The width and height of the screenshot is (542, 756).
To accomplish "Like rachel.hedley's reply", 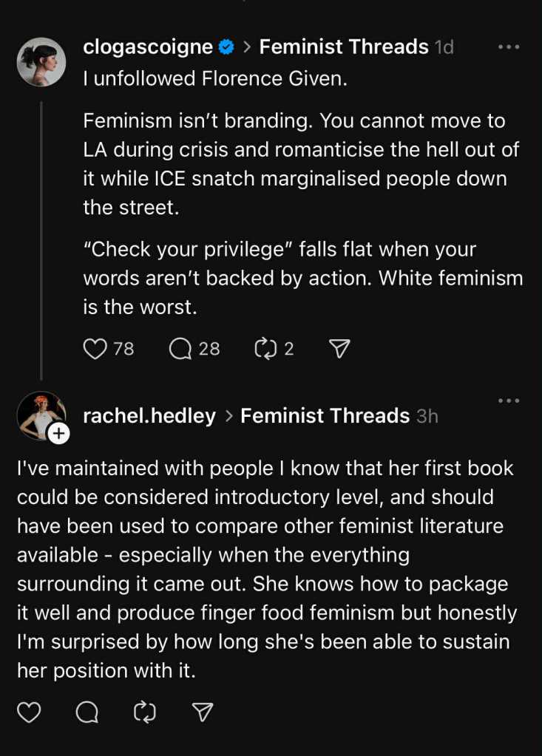I will 29,712.
